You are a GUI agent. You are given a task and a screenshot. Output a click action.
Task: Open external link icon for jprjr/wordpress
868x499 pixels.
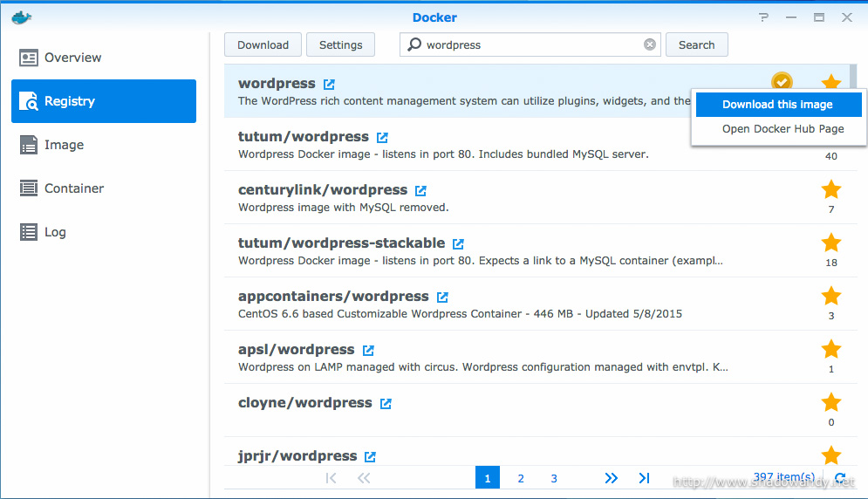tap(370, 456)
